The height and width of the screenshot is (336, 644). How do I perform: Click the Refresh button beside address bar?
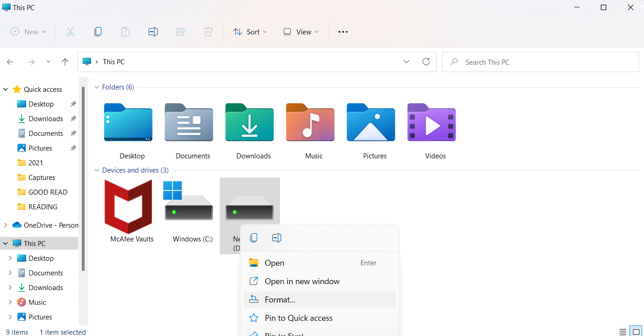pyautogui.click(x=426, y=62)
